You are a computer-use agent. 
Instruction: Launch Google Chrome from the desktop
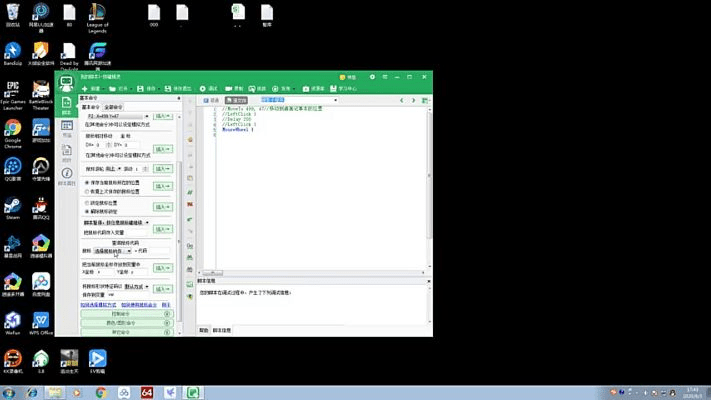click(x=13, y=132)
